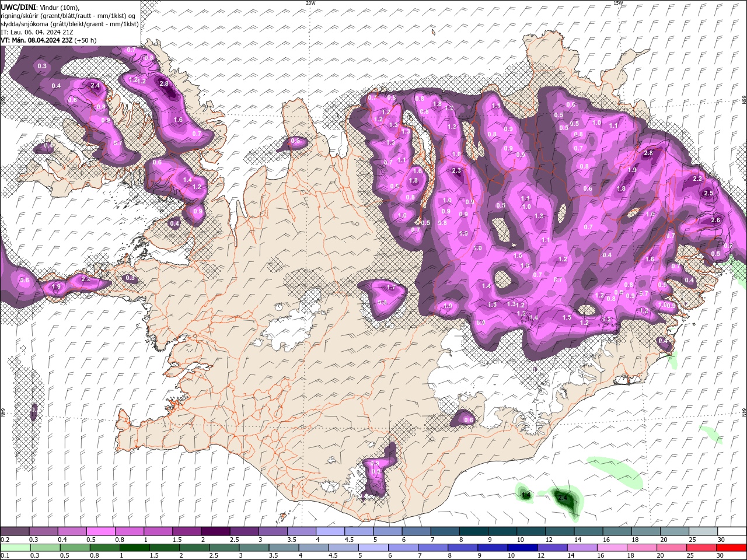Select the green '2.4' rain value offshore south
Screen dimensions: 747x560
pyautogui.click(x=563, y=498)
